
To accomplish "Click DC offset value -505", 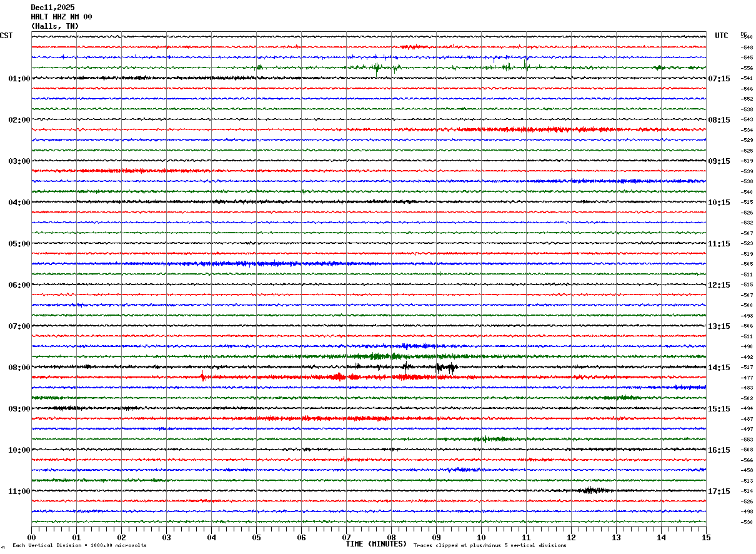I will click(747, 264).
